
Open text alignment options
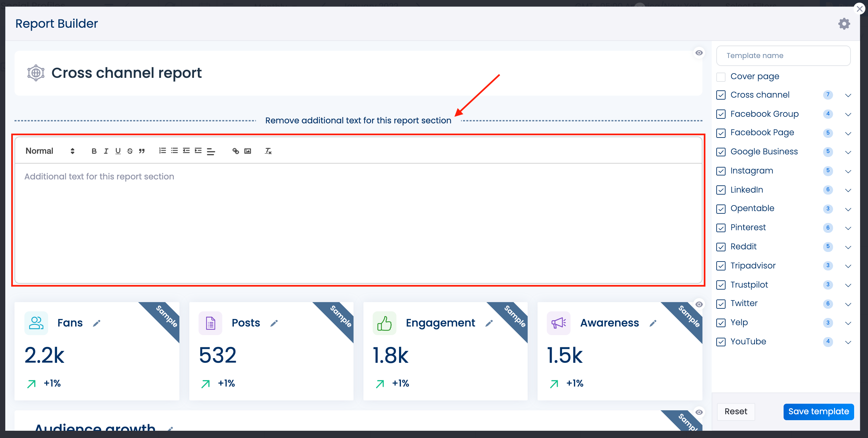tap(211, 151)
